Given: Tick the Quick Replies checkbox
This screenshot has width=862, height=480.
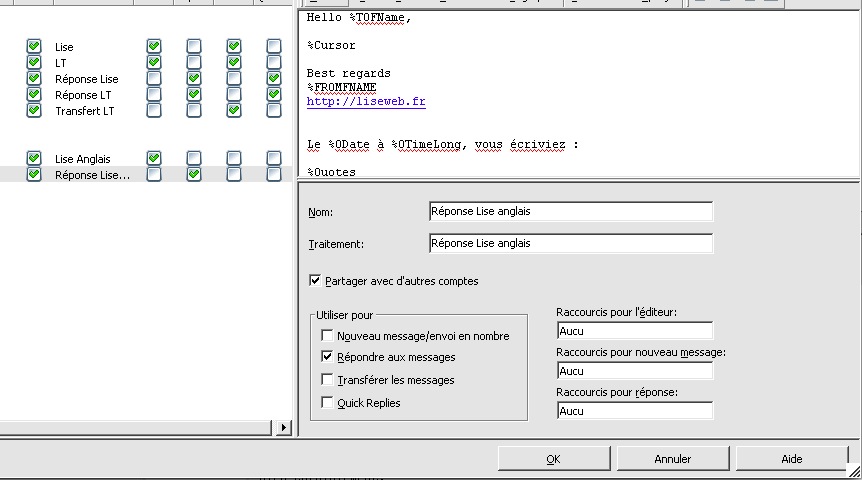Looking at the screenshot, I should (x=327, y=402).
